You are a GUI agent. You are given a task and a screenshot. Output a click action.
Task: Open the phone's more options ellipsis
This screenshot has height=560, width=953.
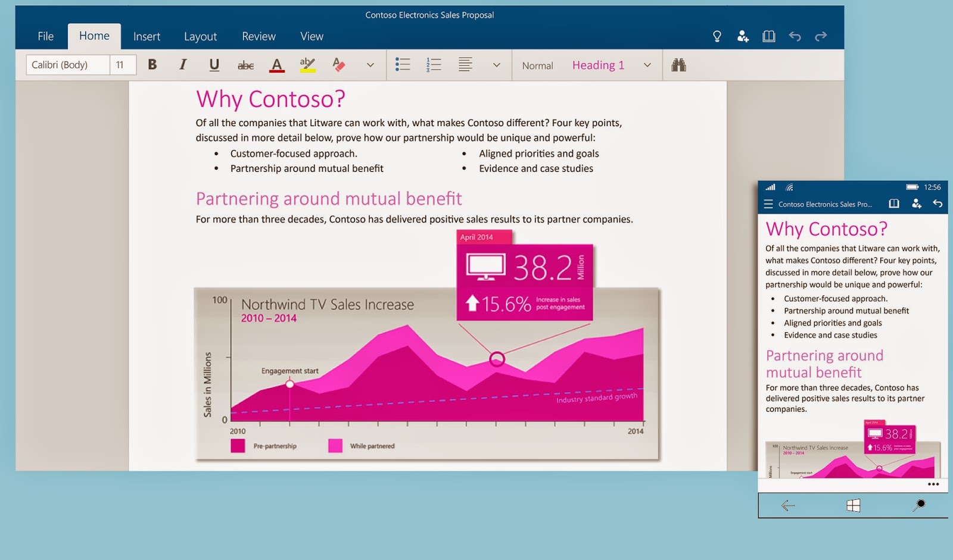(933, 484)
